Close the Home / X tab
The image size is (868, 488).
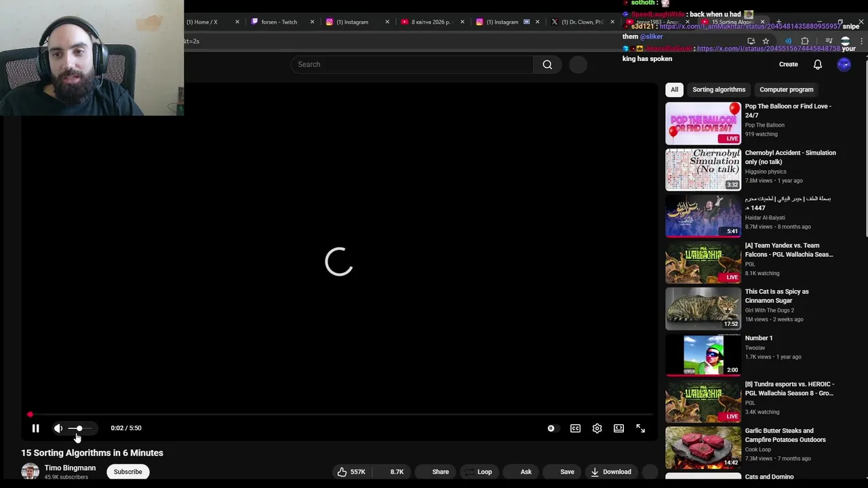click(237, 22)
